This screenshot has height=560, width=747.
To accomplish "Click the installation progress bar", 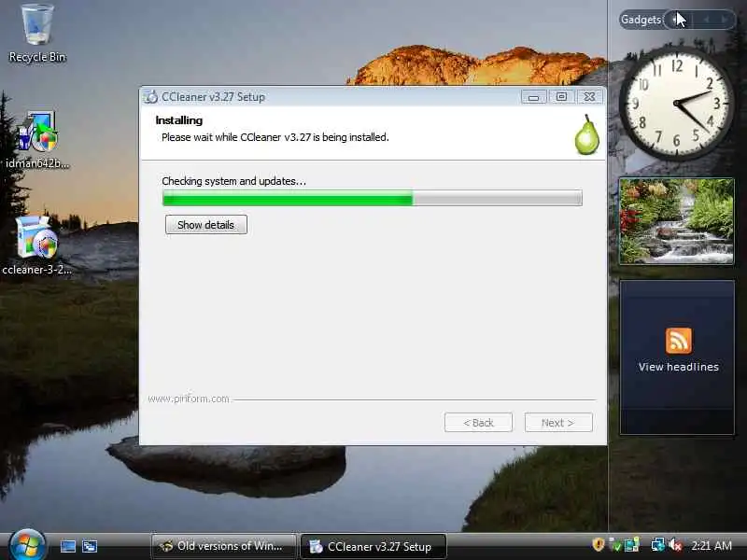I will pyautogui.click(x=372, y=198).
